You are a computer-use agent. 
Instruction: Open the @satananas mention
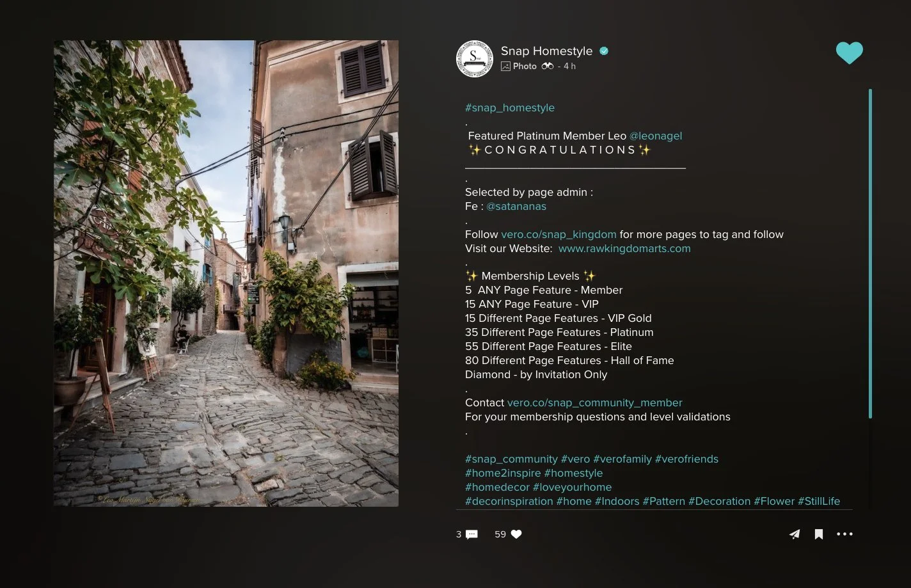coord(516,206)
